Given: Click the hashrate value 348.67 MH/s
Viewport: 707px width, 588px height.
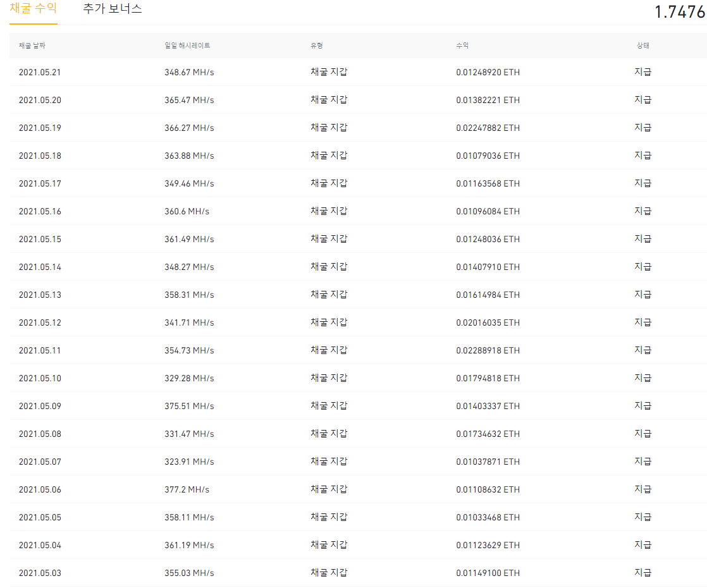Looking at the screenshot, I should [189, 72].
